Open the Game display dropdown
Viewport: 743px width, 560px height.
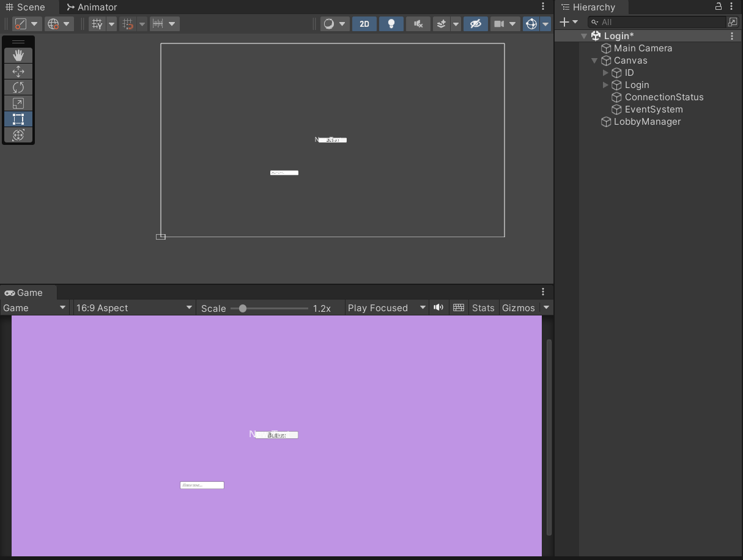tap(34, 308)
